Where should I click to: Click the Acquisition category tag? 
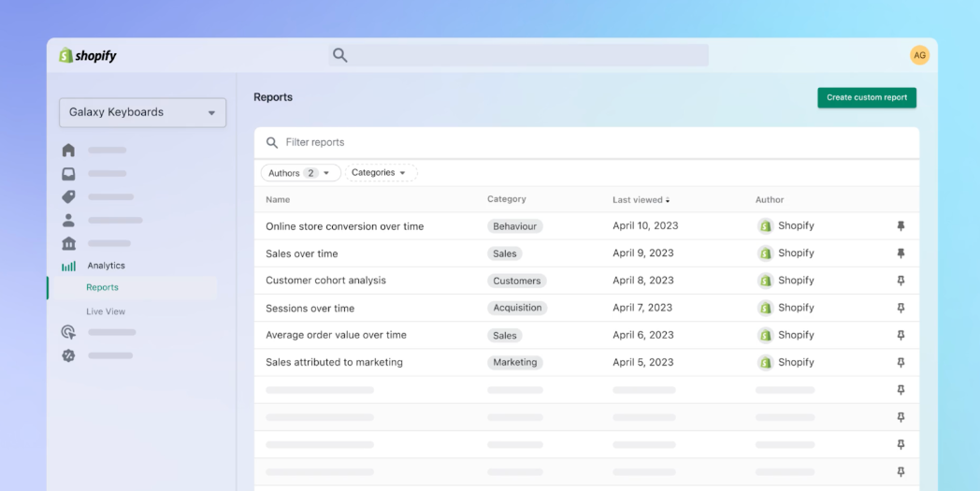pos(517,308)
